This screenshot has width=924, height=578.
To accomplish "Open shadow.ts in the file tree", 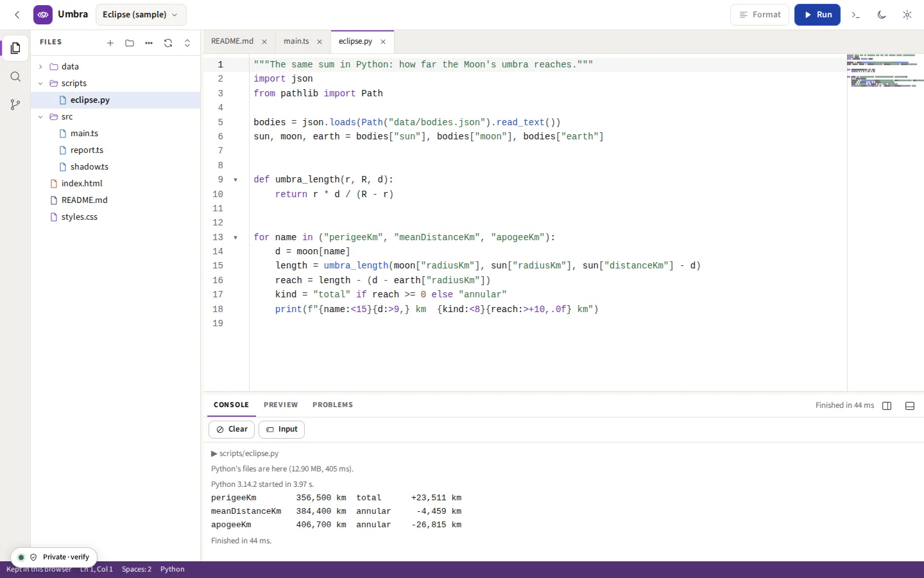I will (x=116, y=167).
